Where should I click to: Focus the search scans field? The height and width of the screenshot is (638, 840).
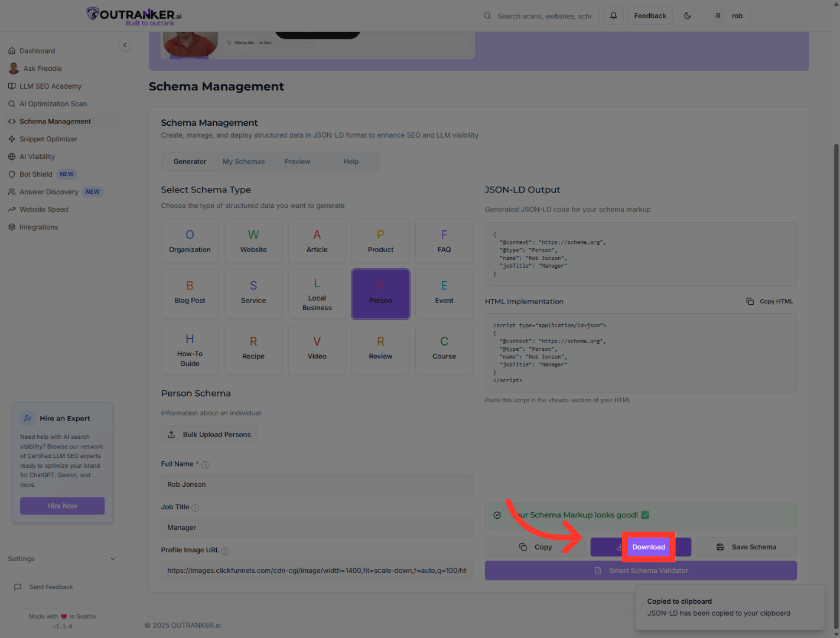538,16
